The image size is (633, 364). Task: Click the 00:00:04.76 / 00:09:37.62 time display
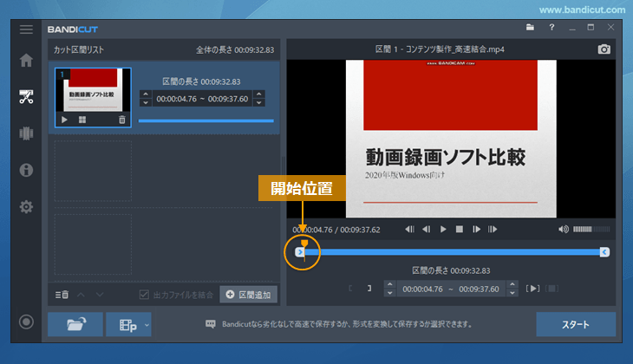click(336, 230)
